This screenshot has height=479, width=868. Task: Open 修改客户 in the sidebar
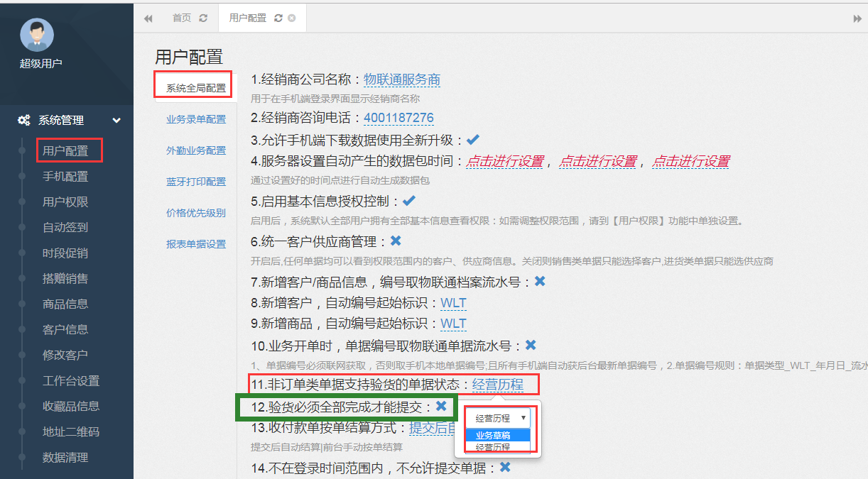point(65,356)
